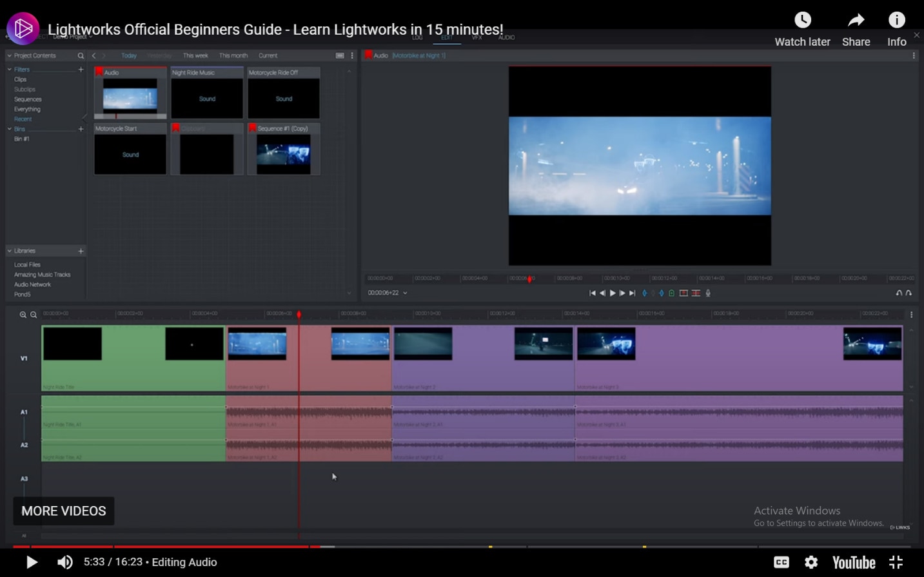The width and height of the screenshot is (924, 577).
Task: Jump to the previous cut in viewer
Action: [593, 293]
